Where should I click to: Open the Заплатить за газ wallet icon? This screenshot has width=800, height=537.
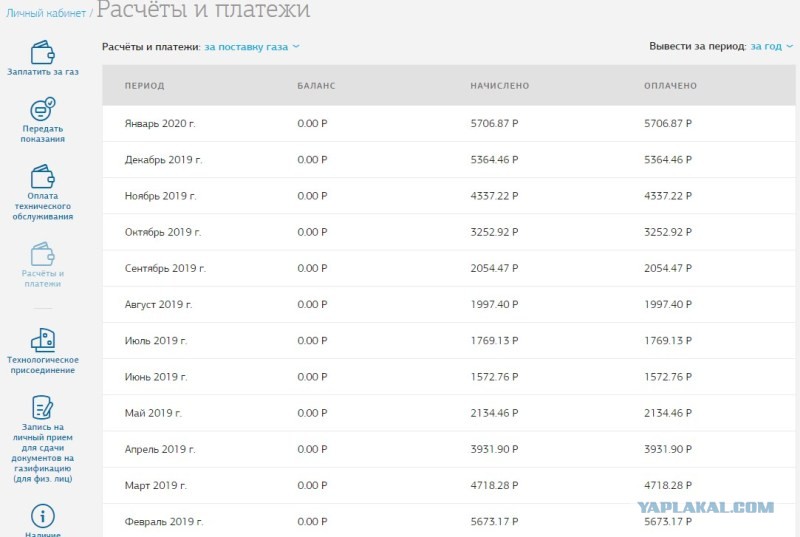tap(42, 52)
